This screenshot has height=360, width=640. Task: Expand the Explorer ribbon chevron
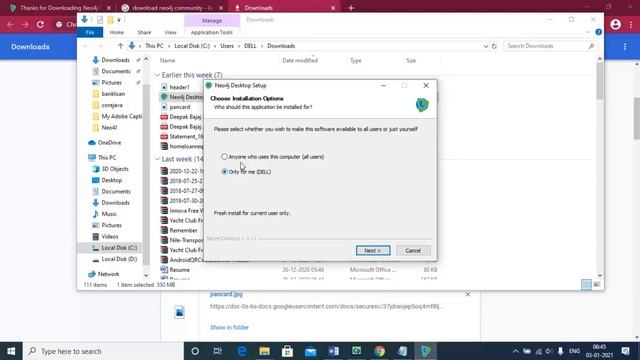pyautogui.click(x=588, y=32)
